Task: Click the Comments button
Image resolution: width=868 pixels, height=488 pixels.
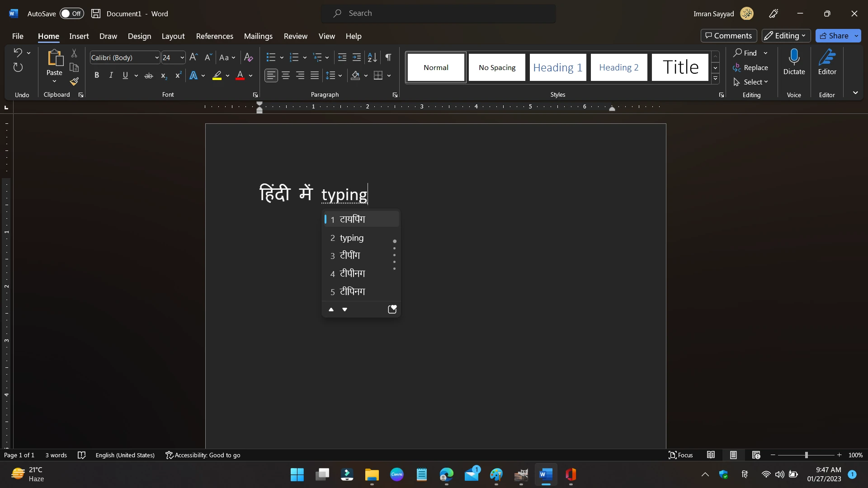Action: [x=728, y=36]
